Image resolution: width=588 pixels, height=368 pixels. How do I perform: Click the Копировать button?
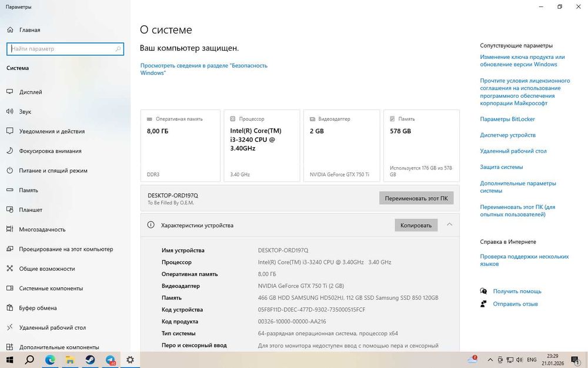[416, 226]
